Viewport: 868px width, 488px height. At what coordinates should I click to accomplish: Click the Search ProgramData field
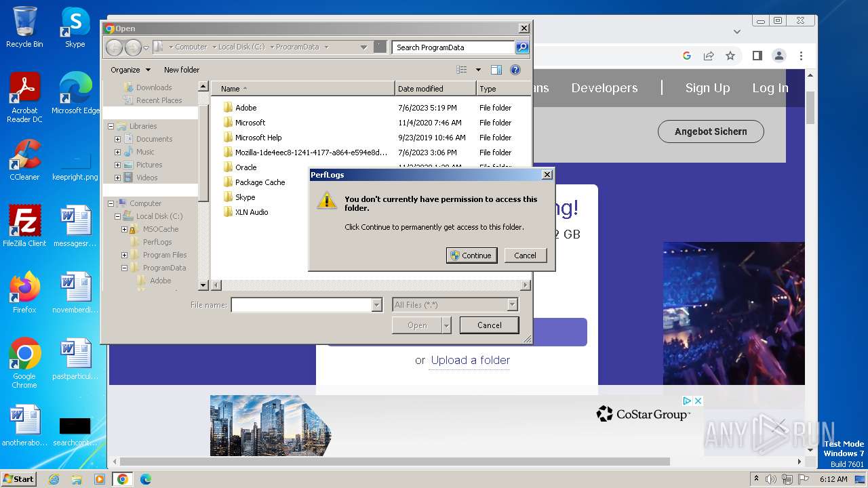(453, 47)
